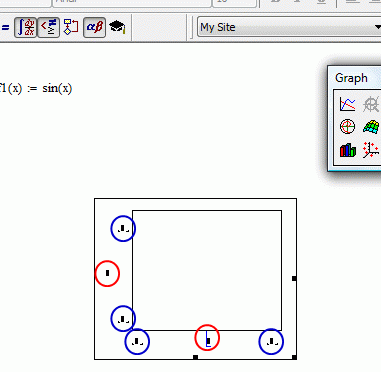
Task: Insert a Surface Plot from Graph palette
Action: [371, 127]
